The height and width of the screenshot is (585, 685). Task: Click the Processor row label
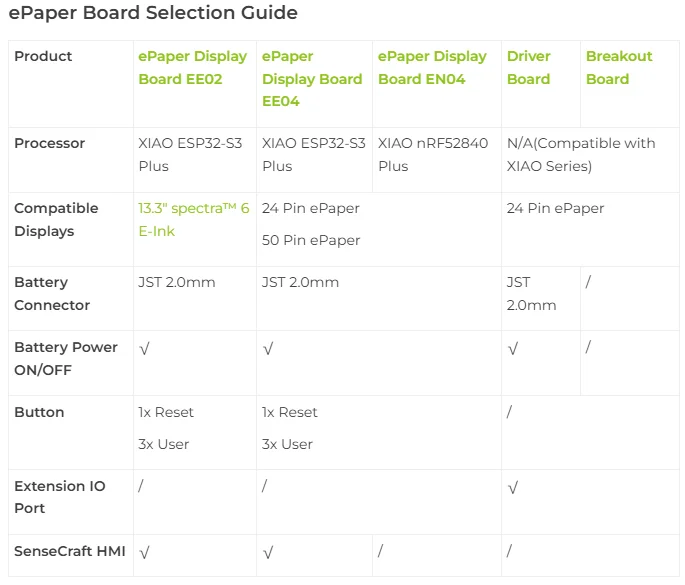(x=49, y=143)
